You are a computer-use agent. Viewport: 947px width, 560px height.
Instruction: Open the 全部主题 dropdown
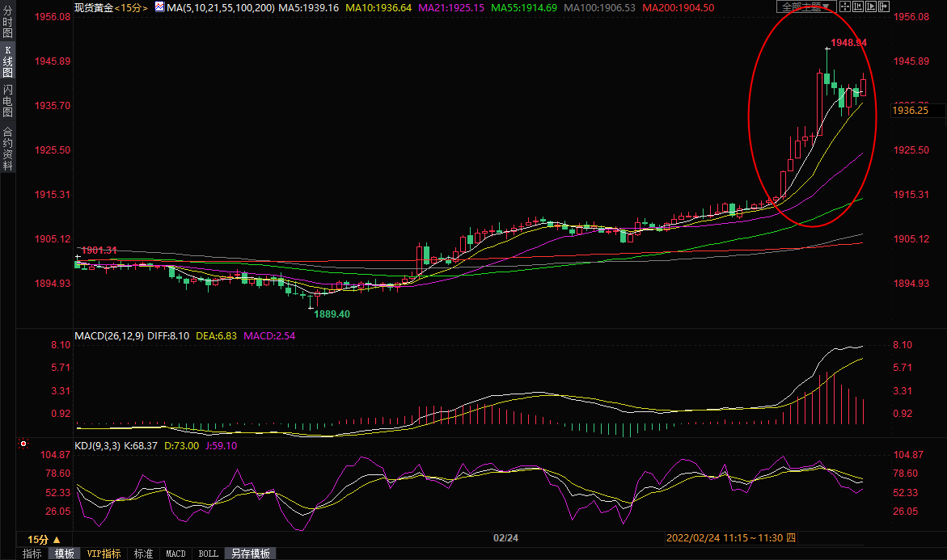click(x=805, y=6)
